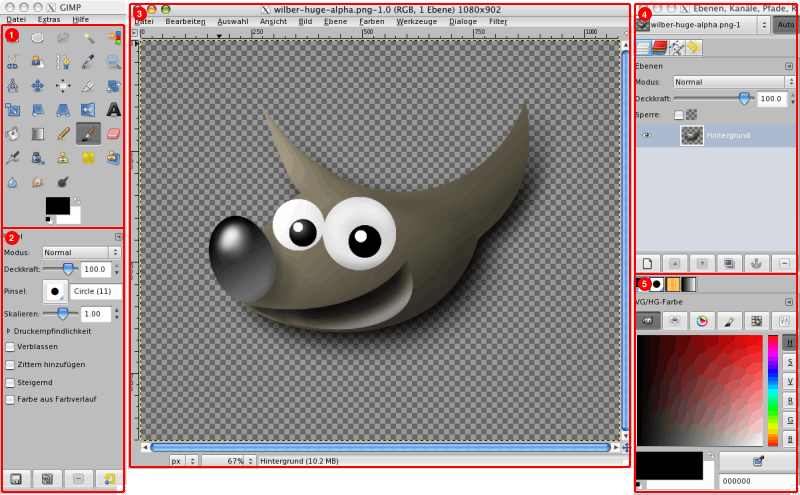800x495 pixels.
Task: Open the Extras menu in toolbox
Action: [48, 19]
